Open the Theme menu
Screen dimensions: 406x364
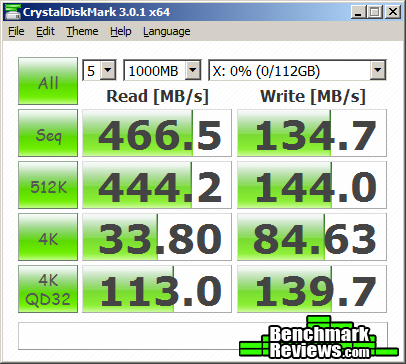[x=82, y=31]
